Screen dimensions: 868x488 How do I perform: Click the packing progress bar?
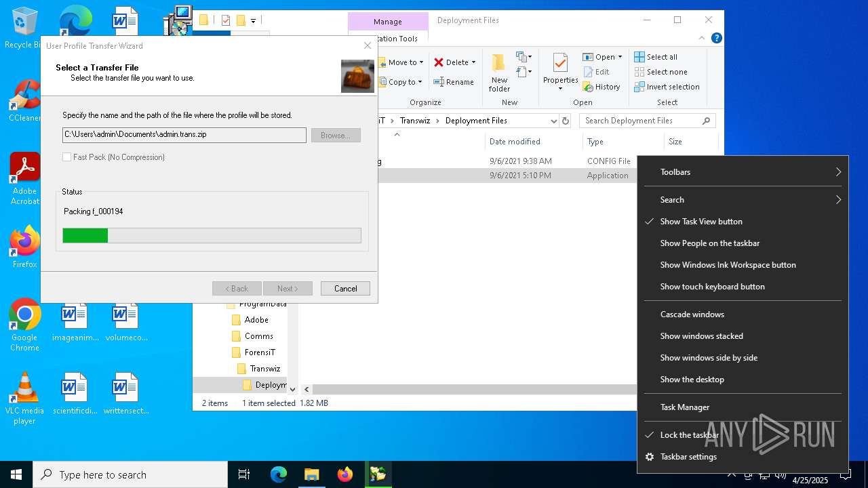point(212,235)
